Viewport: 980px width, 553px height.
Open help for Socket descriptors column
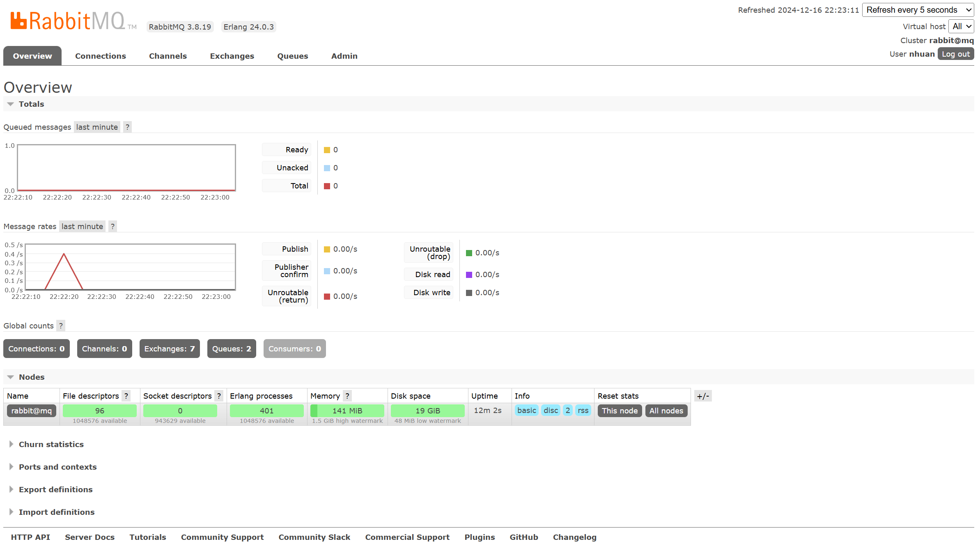click(x=219, y=396)
